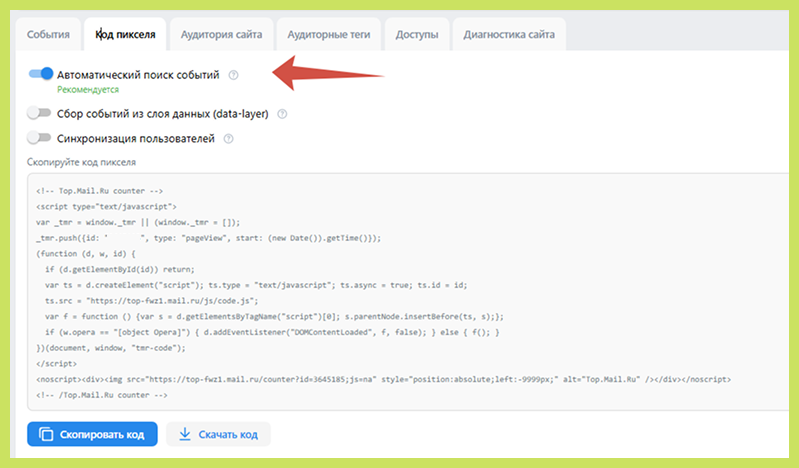Click the 'var _tmr = window._tmr' line
The image size is (799, 468).
pos(138,222)
